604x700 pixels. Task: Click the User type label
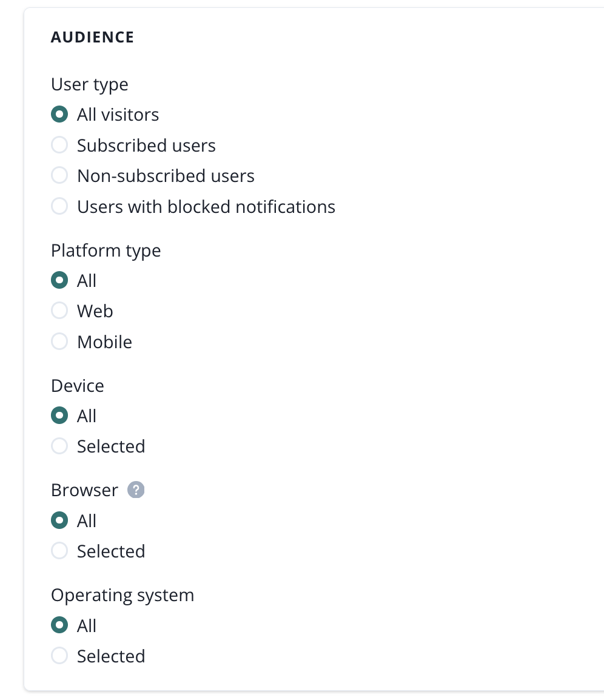point(90,84)
